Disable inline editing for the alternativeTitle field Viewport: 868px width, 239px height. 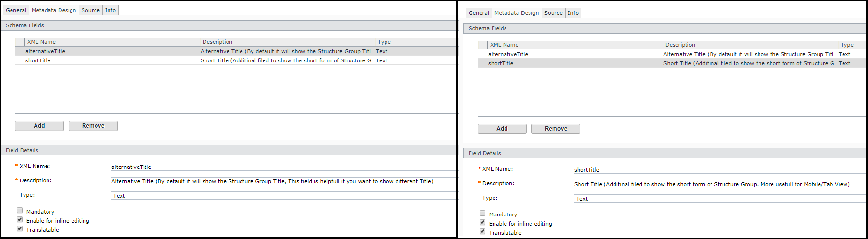pos(20,219)
